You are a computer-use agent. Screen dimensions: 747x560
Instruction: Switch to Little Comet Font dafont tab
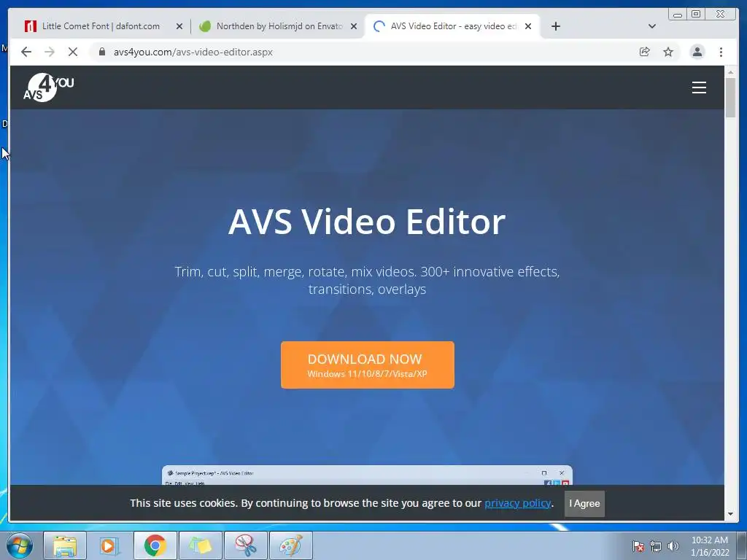(x=101, y=26)
